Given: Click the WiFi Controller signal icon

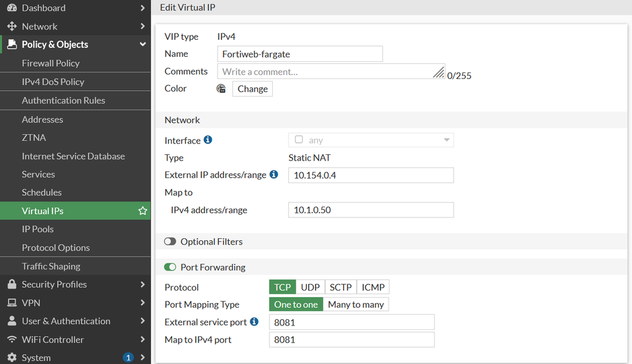Looking at the screenshot, I should coord(11,339).
